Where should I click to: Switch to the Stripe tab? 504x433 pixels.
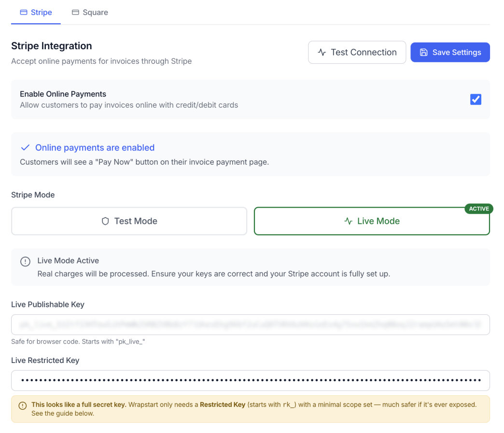coord(36,12)
